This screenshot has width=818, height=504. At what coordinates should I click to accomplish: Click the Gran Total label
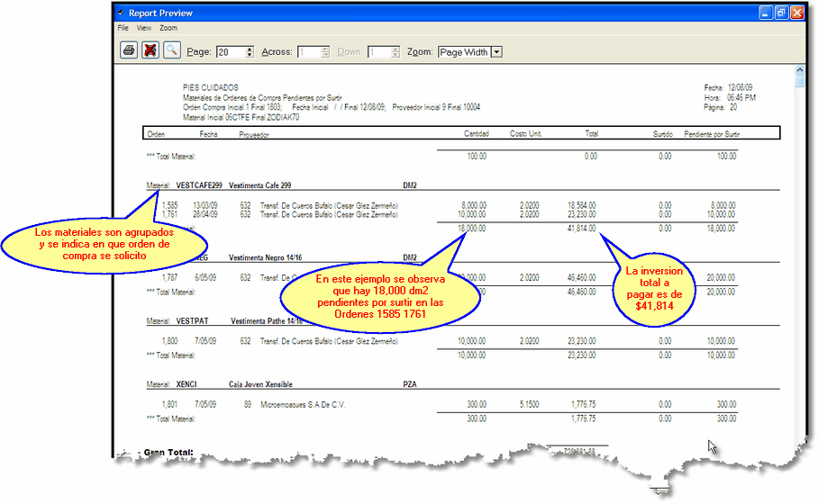pyautogui.click(x=168, y=452)
